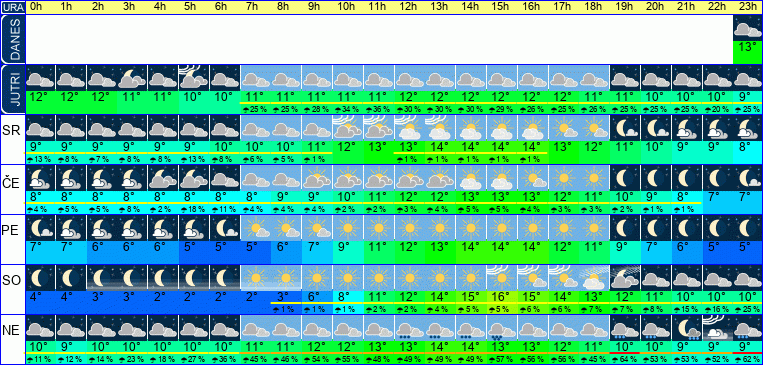Click the NE 19h 64% precipitation value
The image size is (763, 365).
click(625, 360)
